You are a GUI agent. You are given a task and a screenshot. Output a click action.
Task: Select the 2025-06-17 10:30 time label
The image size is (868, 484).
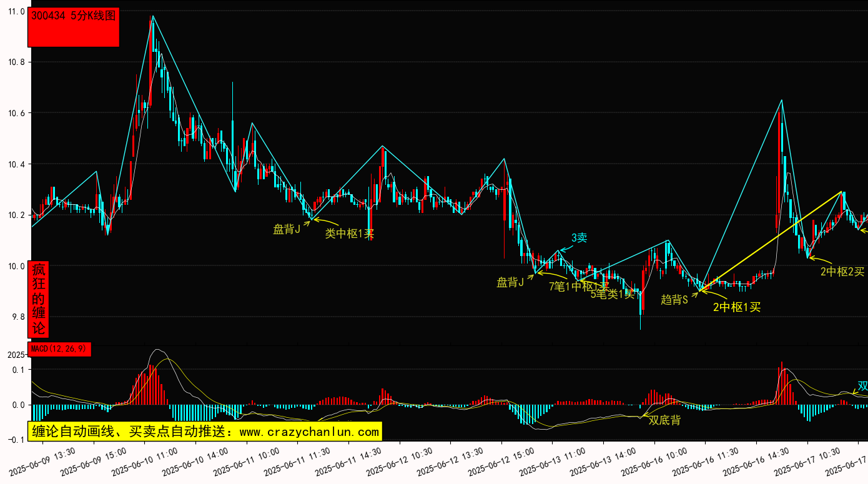pyautogui.click(x=807, y=461)
